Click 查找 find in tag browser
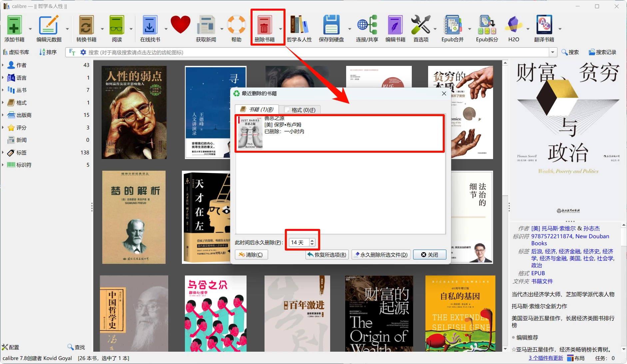Screen dimensions: 627x364 tap(76, 347)
